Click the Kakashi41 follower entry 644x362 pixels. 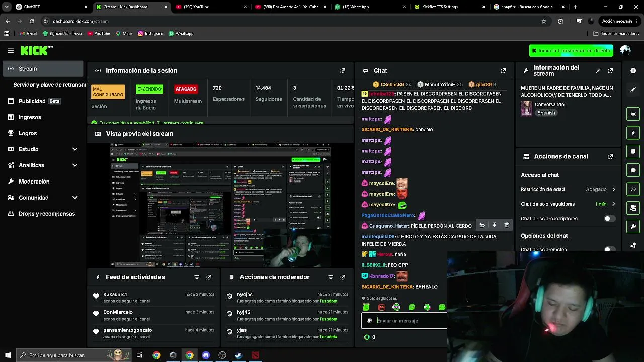tap(153, 297)
